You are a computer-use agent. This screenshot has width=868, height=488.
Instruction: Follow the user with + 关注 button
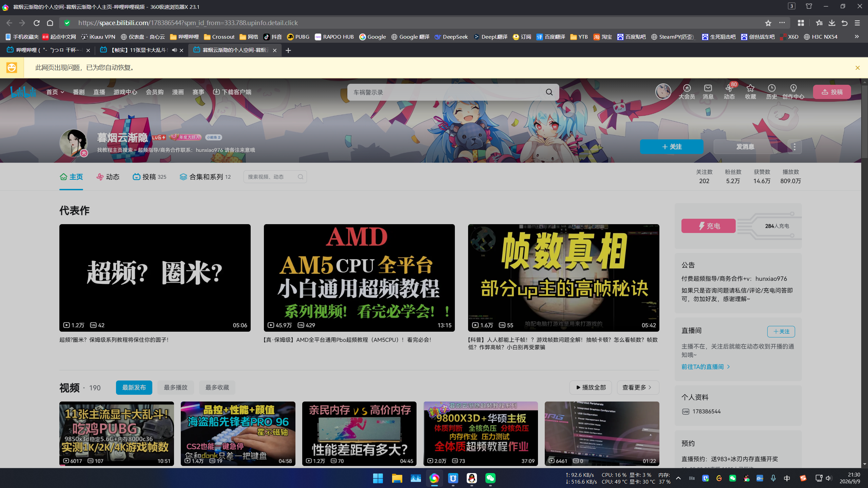pyautogui.click(x=672, y=147)
